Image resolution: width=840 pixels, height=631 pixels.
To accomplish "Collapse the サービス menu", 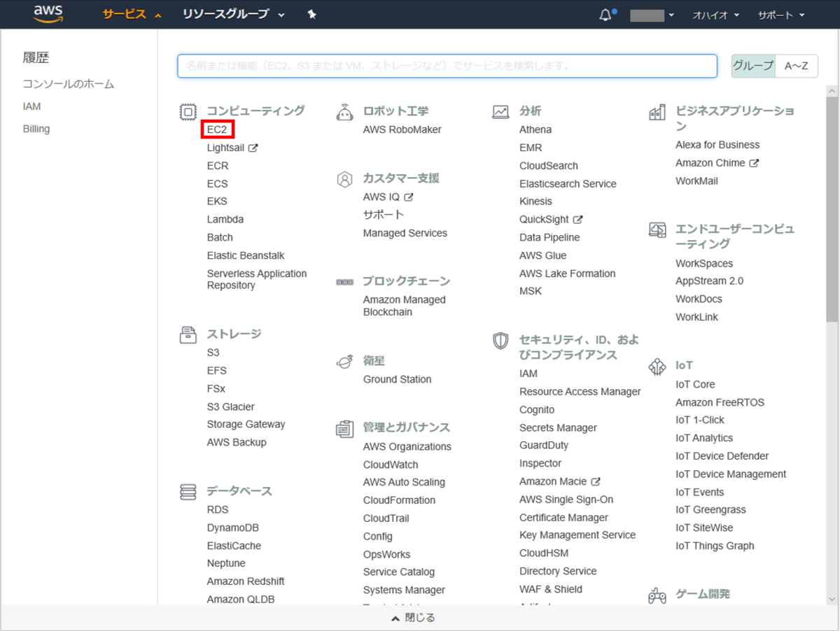I will click(132, 14).
